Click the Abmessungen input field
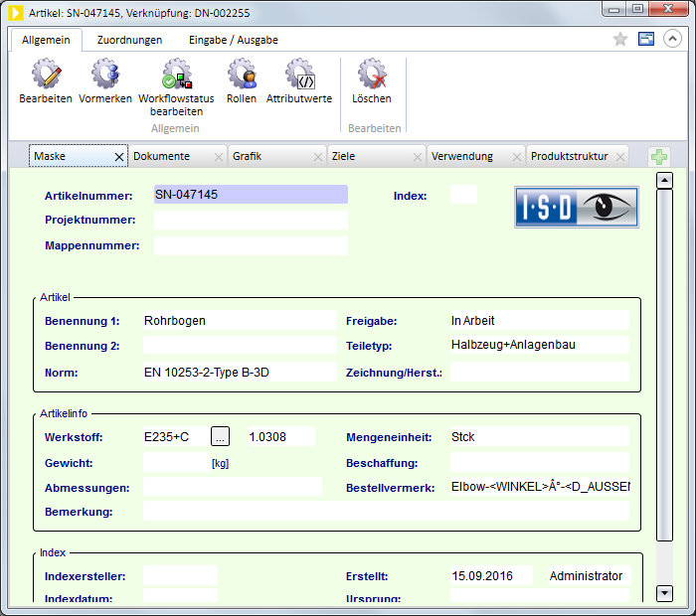Viewport: 696px width, 616px height. pyautogui.click(x=233, y=487)
